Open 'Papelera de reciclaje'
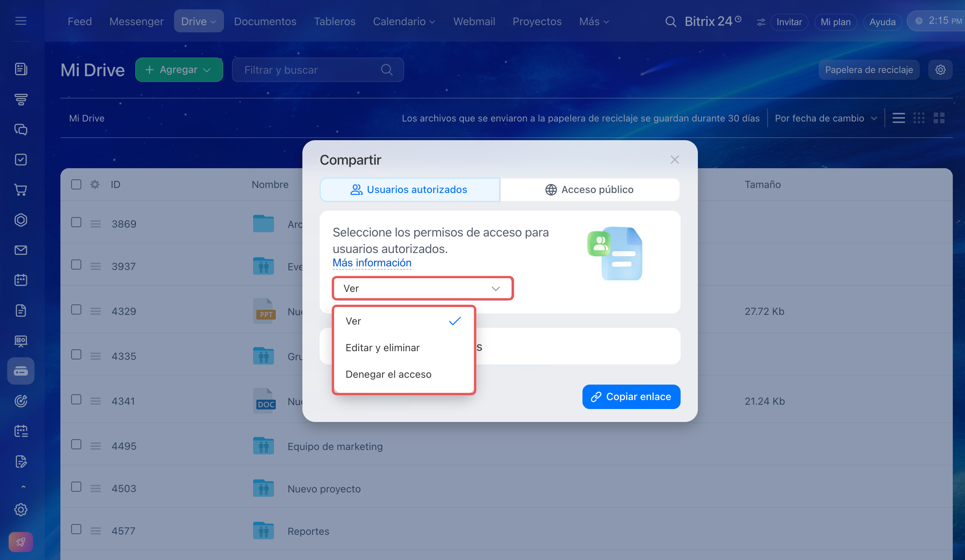Viewport: 965px width, 560px height. (x=869, y=70)
